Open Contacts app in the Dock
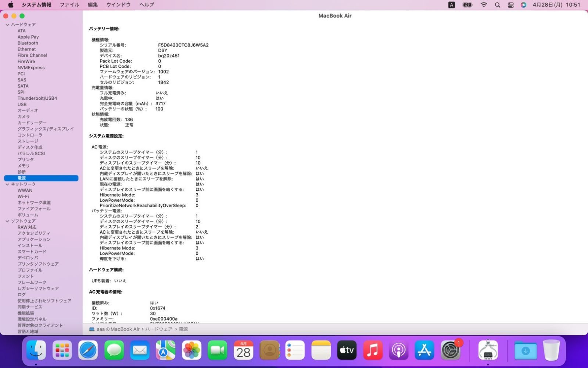The image size is (588, 368). [269, 350]
